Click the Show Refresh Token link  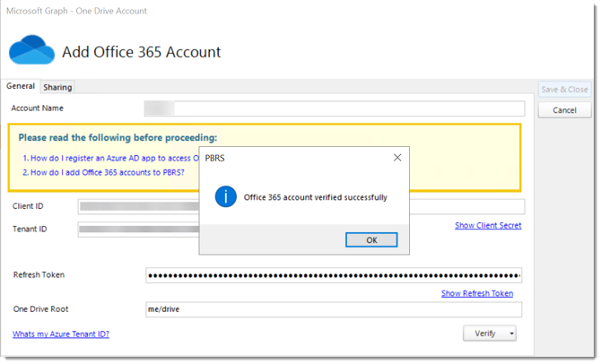point(477,293)
